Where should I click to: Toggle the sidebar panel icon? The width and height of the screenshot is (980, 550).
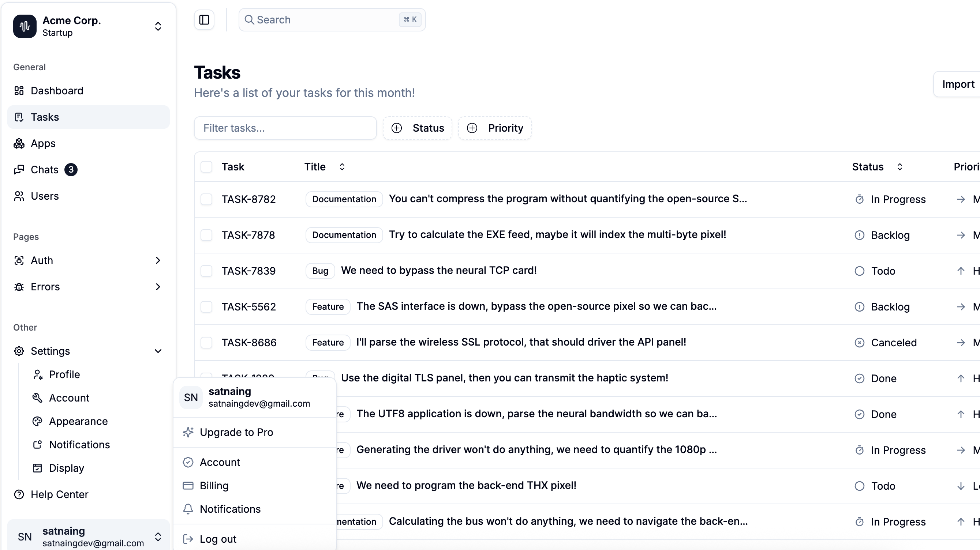[204, 20]
